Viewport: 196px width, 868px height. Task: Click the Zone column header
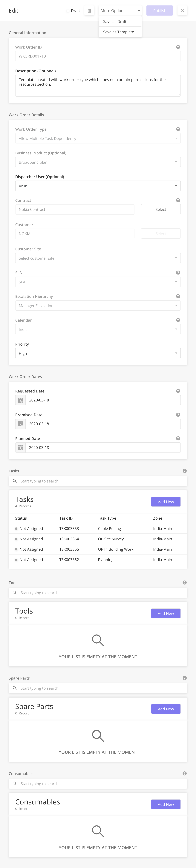point(158,518)
